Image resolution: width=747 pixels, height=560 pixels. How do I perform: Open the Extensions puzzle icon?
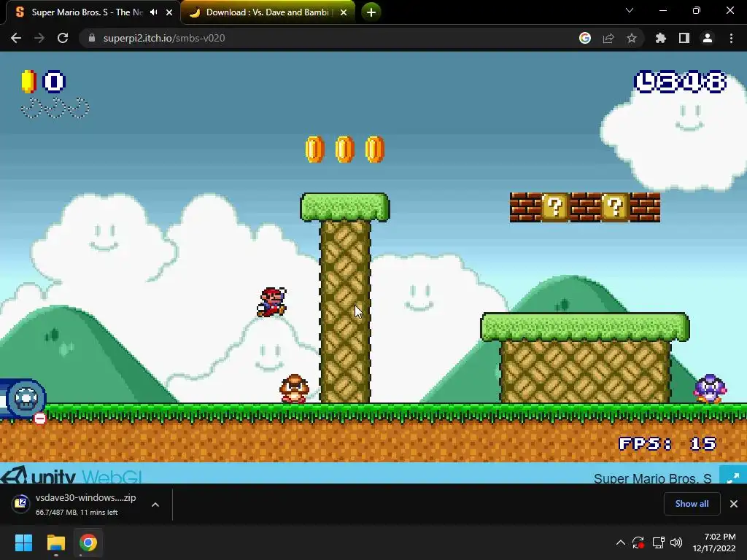660,38
